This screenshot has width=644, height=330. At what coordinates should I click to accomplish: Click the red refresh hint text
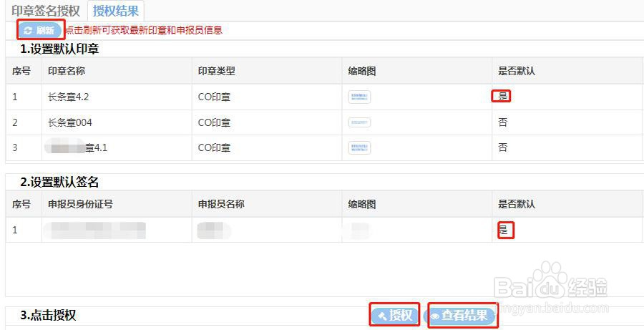pyautogui.click(x=144, y=30)
